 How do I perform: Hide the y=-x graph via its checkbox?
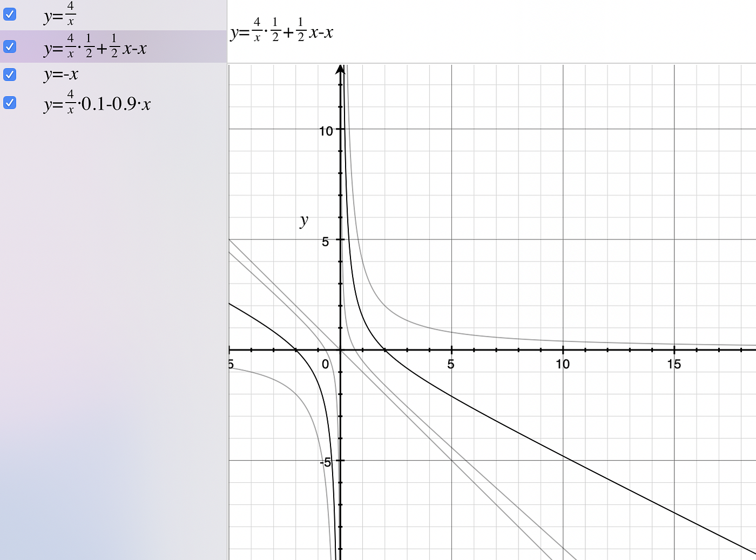[x=10, y=75]
